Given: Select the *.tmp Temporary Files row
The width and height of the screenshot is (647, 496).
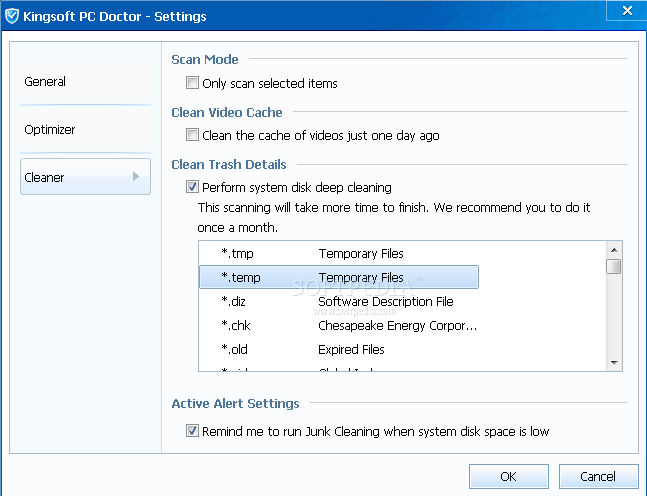Looking at the screenshot, I should [339, 253].
